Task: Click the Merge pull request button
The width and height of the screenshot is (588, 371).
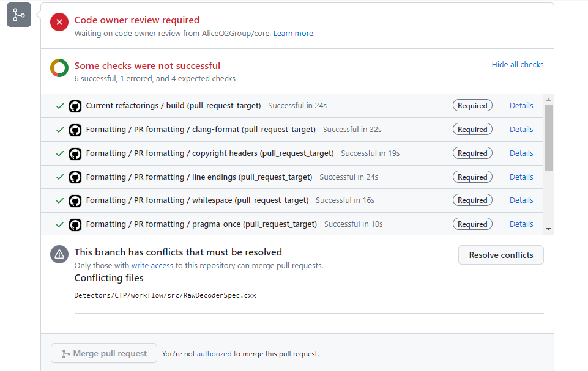Action: (104, 353)
